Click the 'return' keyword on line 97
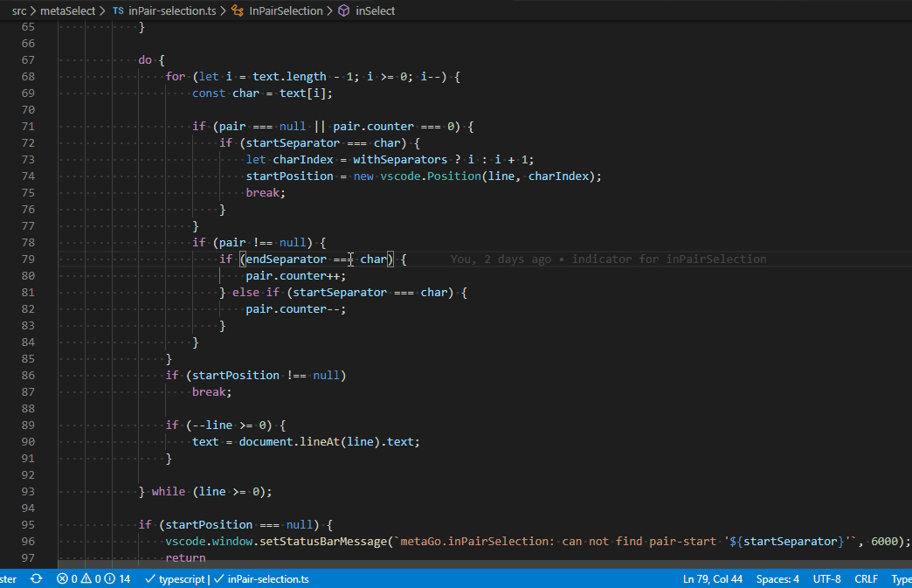Viewport: 912px width, 588px height. point(185,557)
